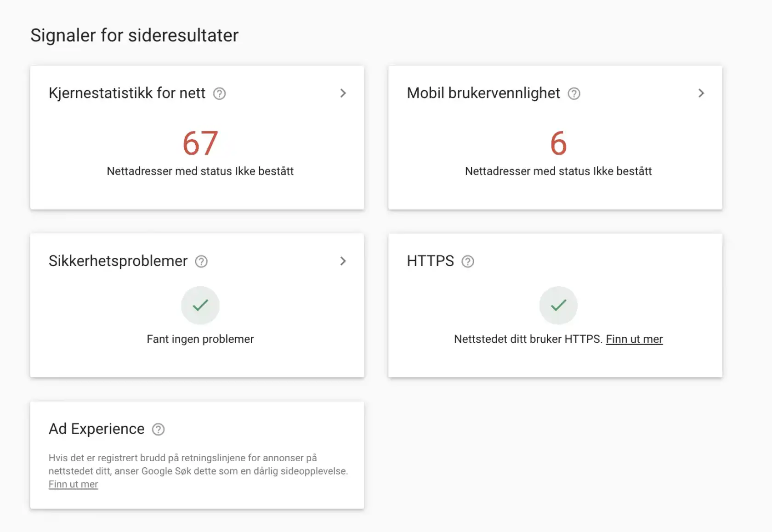Open help for Ad Experience

coord(159,429)
